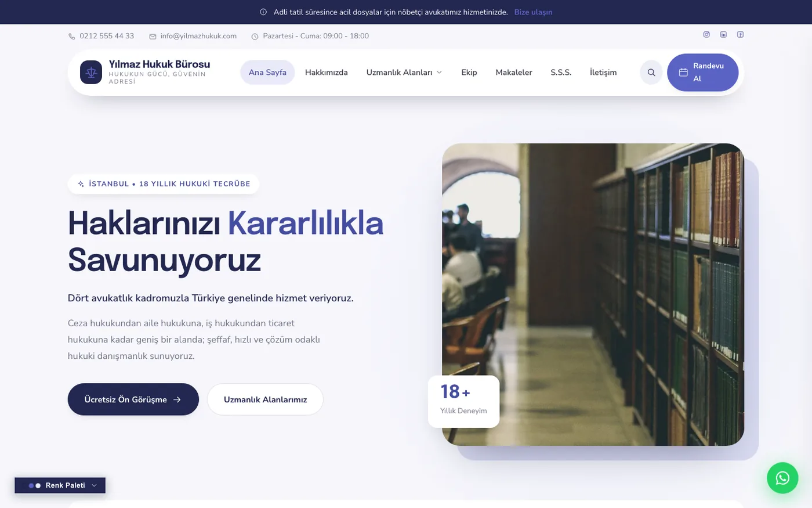Click Ücretsiz Ön Görüşme button
The height and width of the screenshot is (508, 812).
[133, 399]
